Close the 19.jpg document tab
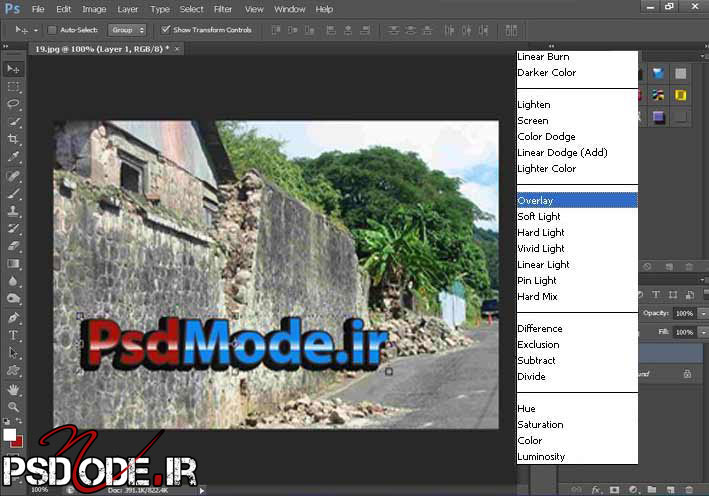709x496 pixels. point(177,49)
